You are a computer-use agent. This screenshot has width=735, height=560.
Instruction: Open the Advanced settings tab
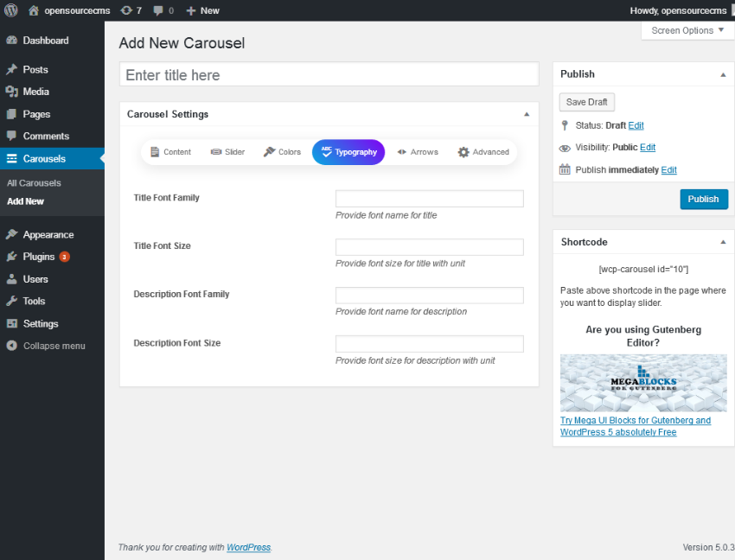tap(483, 152)
